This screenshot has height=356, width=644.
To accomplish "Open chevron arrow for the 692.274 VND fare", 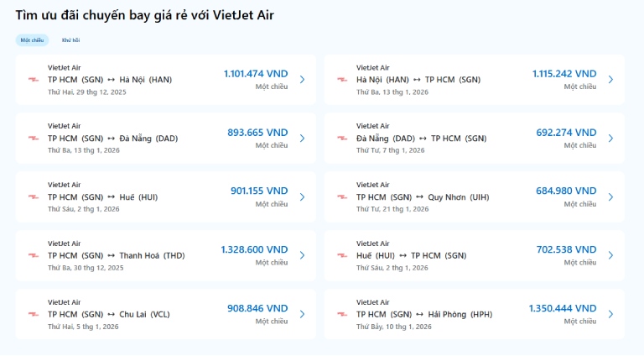I will point(610,139).
